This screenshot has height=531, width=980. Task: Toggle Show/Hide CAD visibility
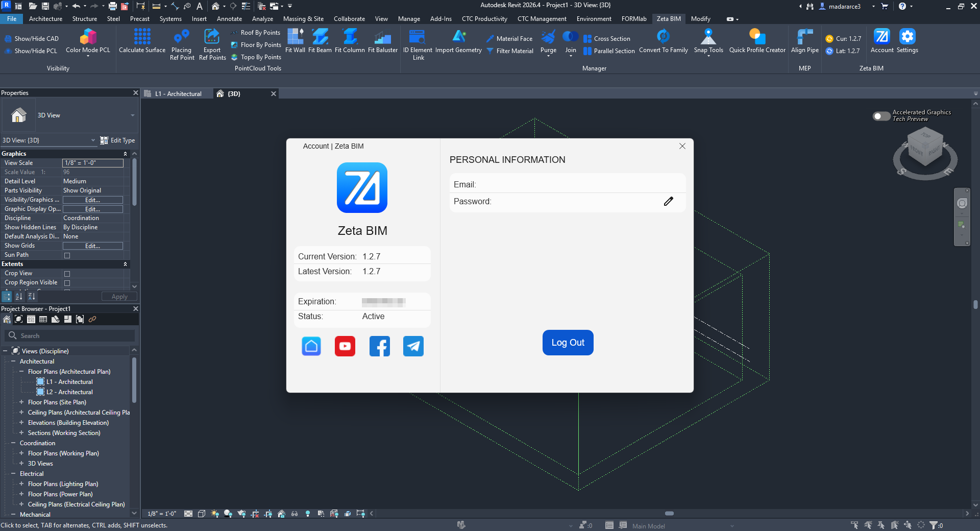pos(32,39)
